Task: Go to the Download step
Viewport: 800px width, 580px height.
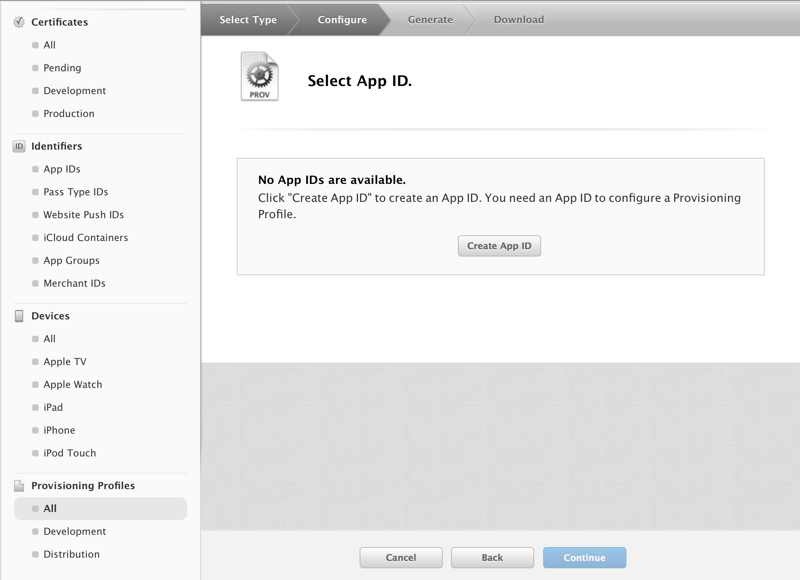Action: [519, 20]
